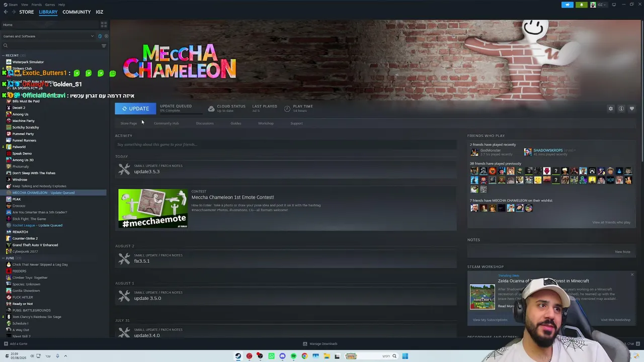Sort the library by recent activity

pos(100,36)
